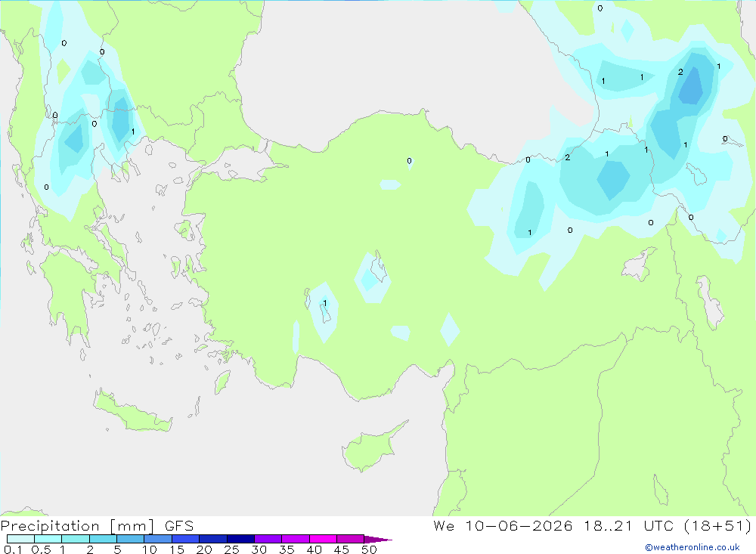This screenshot has width=756, height=554.
Task: Click the '35' legend scale label
Action: (x=287, y=549)
